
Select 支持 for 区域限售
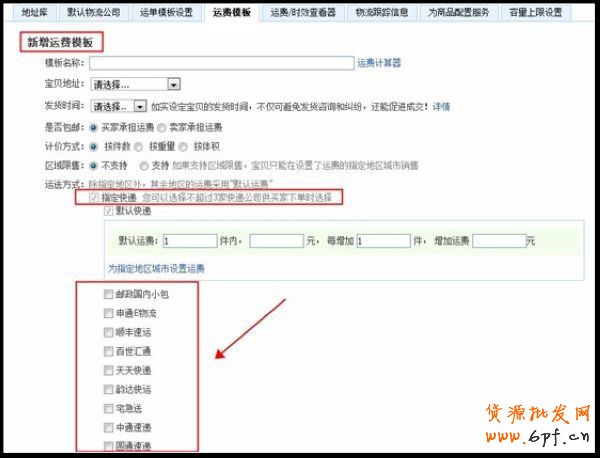coord(144,166)
